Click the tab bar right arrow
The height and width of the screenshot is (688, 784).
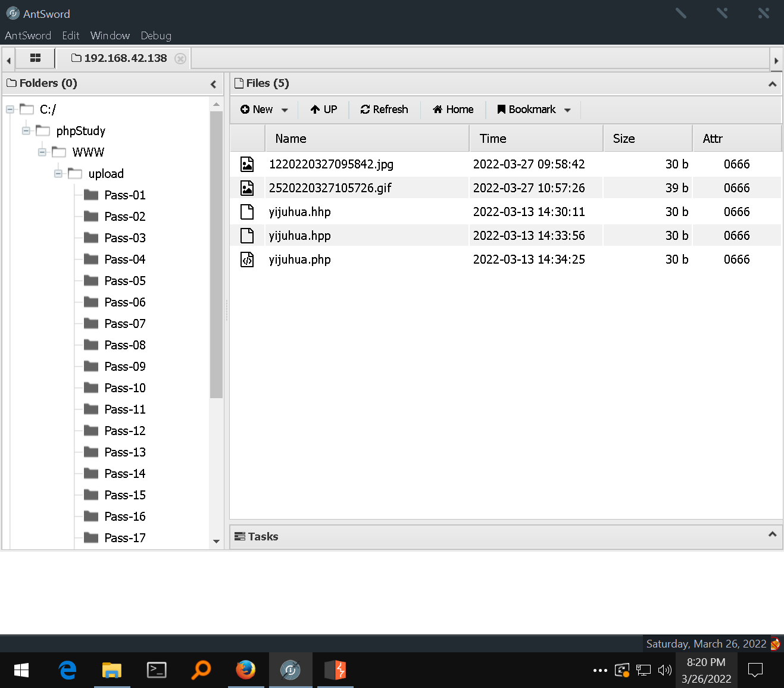coord(776,60)
